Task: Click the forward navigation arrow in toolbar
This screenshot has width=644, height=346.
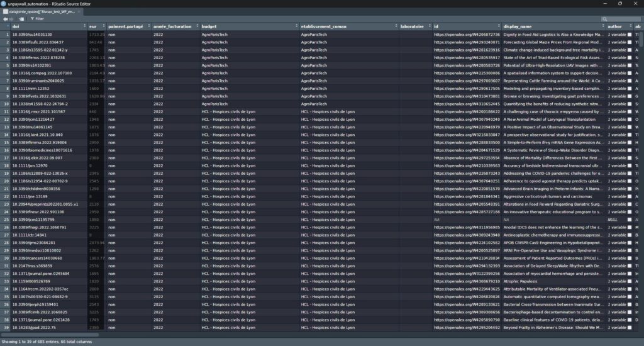Action: [x=12, y=19]
